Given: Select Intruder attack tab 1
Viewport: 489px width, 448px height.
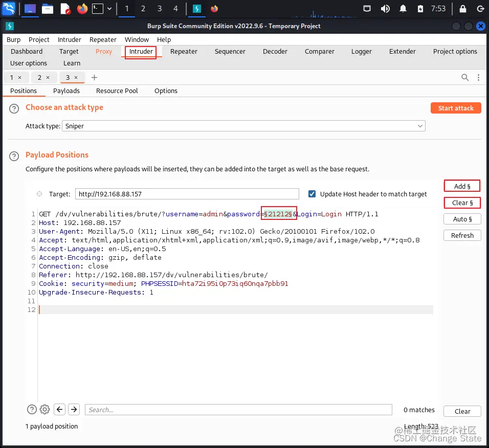Looking at the screenshot, I should (12, 77).
